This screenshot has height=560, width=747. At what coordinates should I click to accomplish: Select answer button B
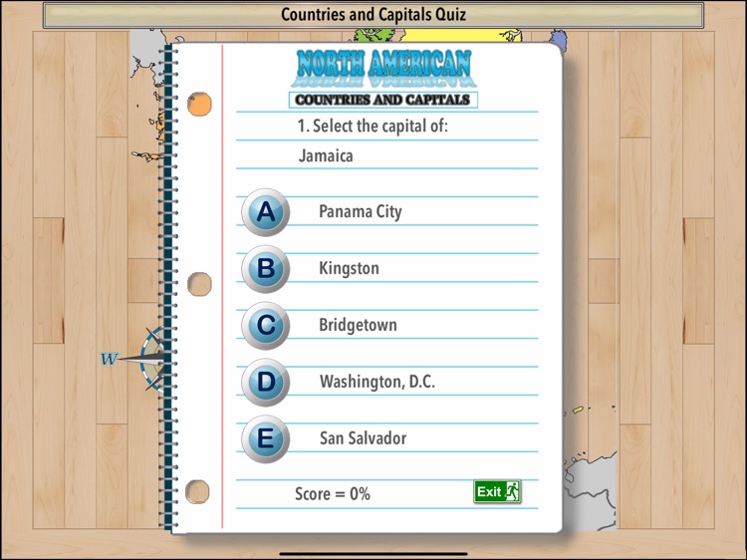tap(265, 269)
